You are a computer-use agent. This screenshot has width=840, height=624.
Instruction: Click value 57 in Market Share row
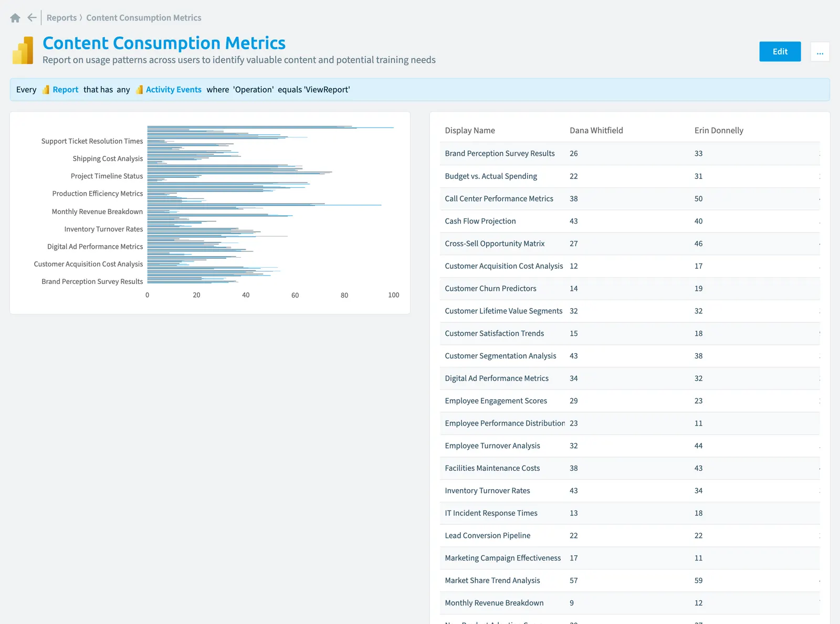pyautogui.click(x=573, y=580)
